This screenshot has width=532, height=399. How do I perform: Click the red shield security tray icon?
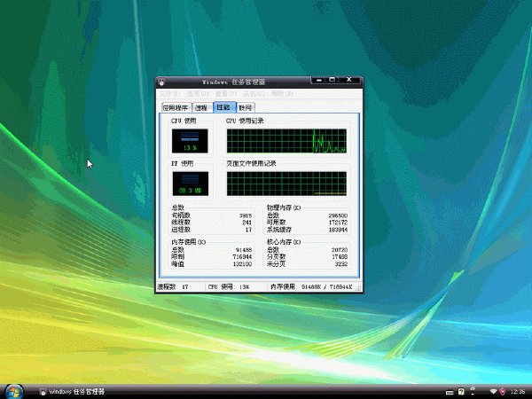(x=502, y=392)
